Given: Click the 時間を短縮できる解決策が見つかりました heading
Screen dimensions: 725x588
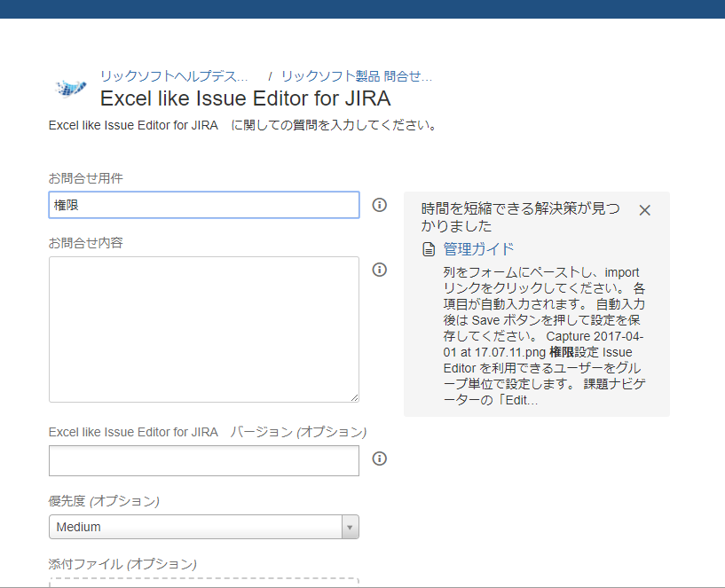Looking at the screenshot, I should click(520, 216).
